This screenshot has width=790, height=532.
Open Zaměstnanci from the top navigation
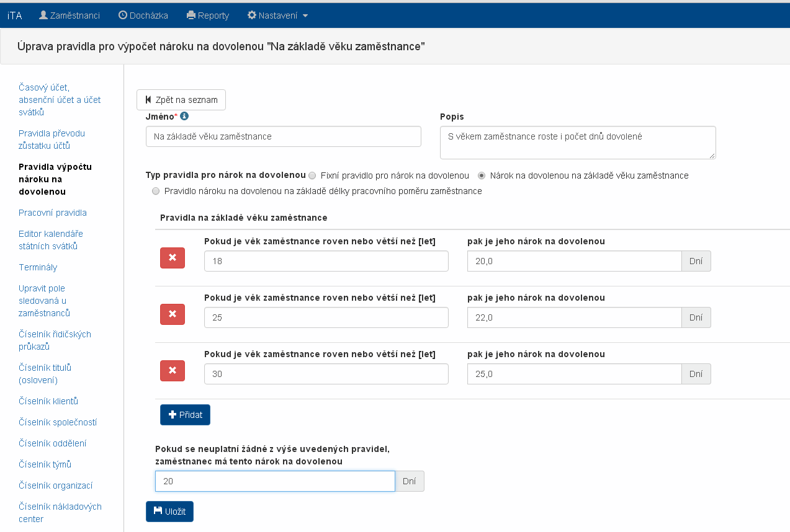pyautogui.click(x=70, y=16)
